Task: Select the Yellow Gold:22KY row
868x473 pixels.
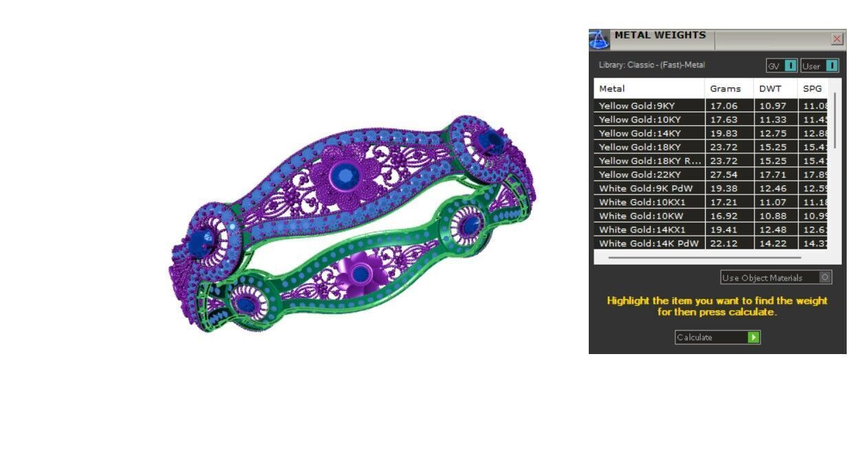Action: (710, 175)
